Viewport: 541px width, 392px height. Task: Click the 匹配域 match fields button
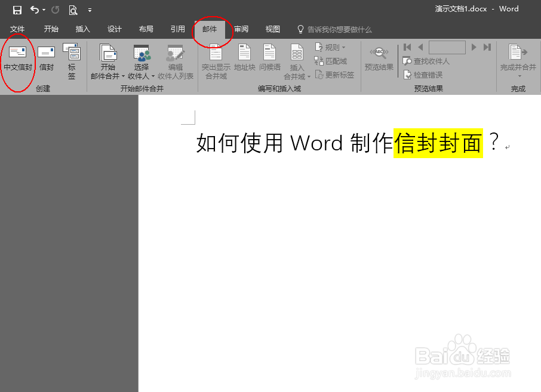pos(331,61)
